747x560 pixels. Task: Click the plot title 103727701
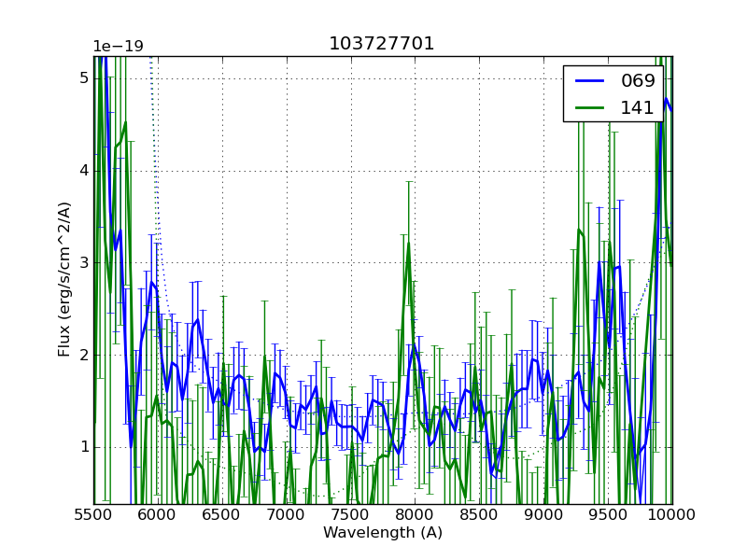tap(382, 44)
